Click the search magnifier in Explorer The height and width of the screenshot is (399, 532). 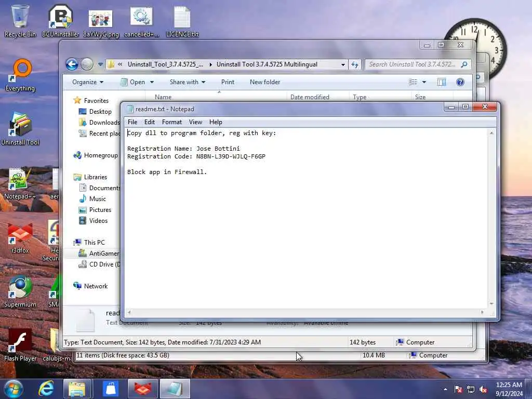[x=464, y=64]
